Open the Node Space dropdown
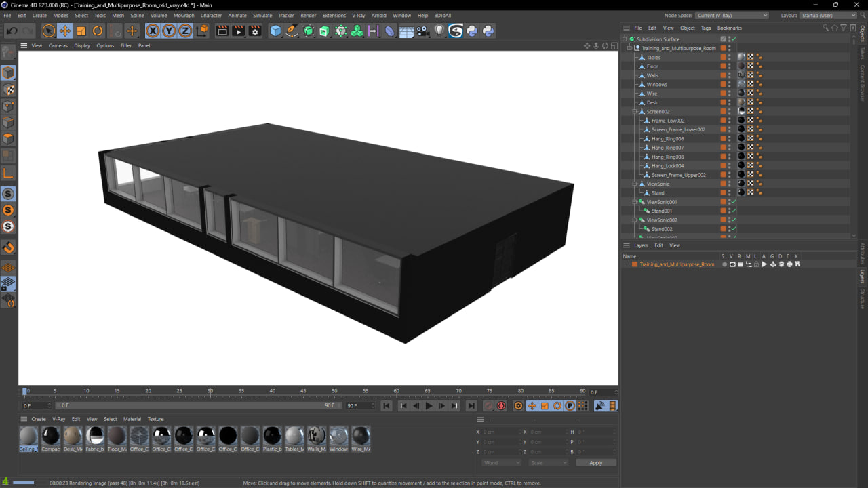Image resolution: width=868 pixels, height=488 pixels. tap(732, 15)
